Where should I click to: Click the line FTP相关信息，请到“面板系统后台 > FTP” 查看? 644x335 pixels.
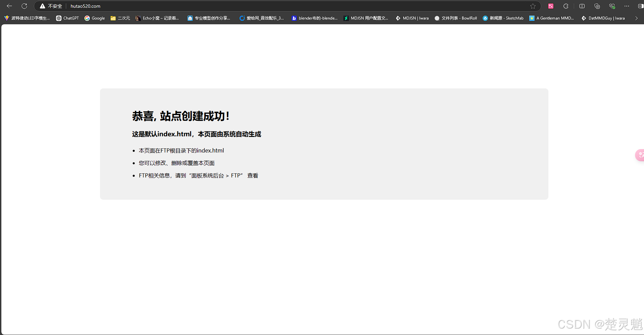tap(199, 175)
